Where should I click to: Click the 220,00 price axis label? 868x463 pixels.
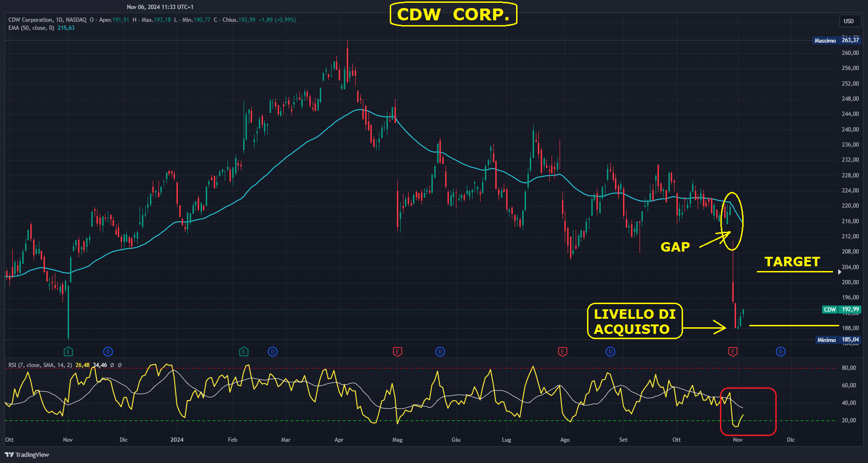(x=850, y=206)
